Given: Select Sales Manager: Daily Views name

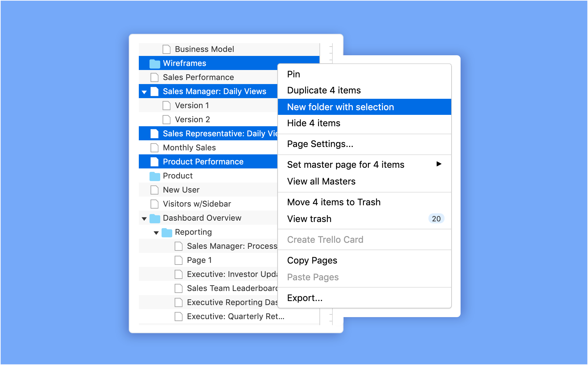Looking at the screenshot, I should pos(214,91).
